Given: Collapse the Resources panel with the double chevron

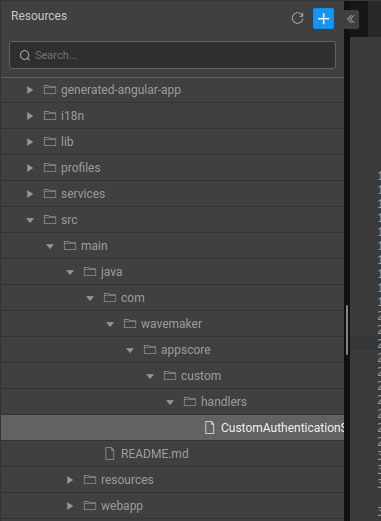Looking at the screenshot, I should pyautogui.click(x=351, y=19).
